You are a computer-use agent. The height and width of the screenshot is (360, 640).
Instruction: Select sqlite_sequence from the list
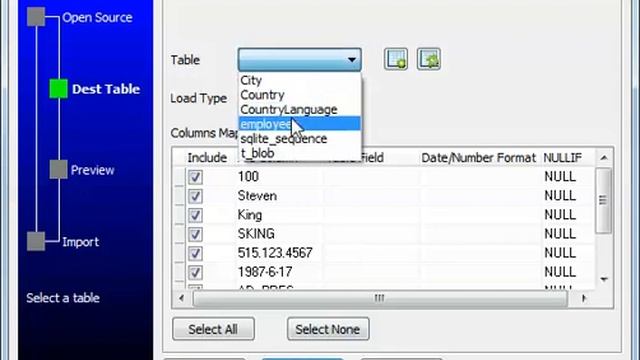coord(299,139)
